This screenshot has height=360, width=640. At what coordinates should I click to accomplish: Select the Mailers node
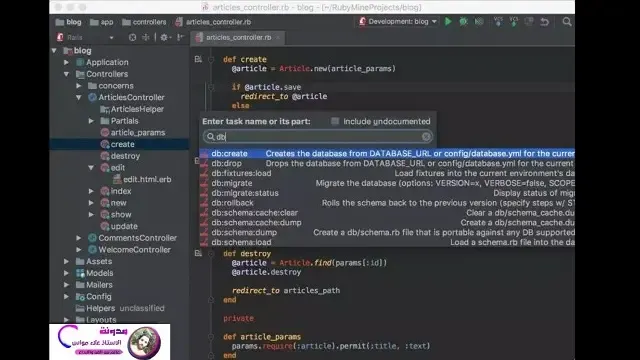[99, 285]
